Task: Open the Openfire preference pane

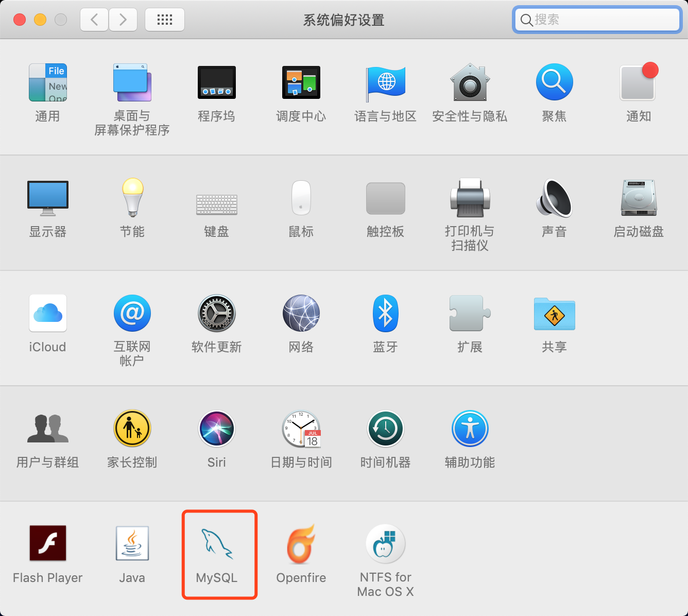Action: [x=301, y=543]
